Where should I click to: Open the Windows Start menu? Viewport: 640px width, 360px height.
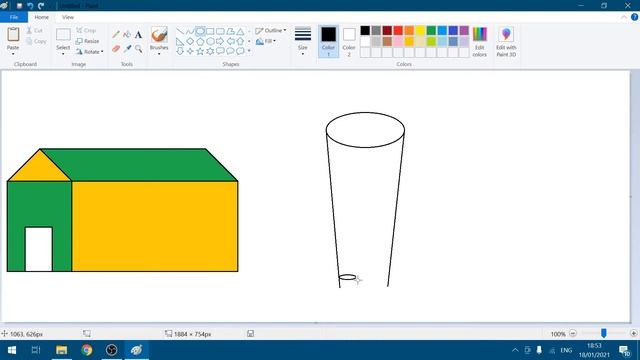(11, 350)
